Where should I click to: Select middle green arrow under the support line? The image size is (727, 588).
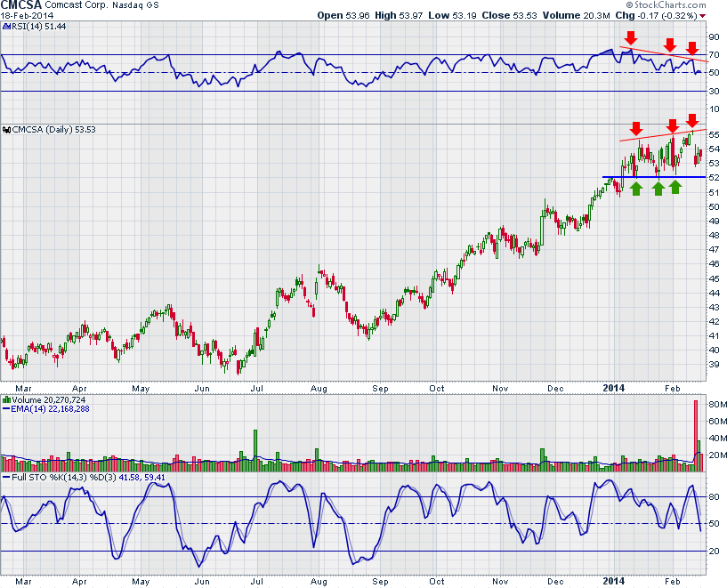(x=658, y=187)
